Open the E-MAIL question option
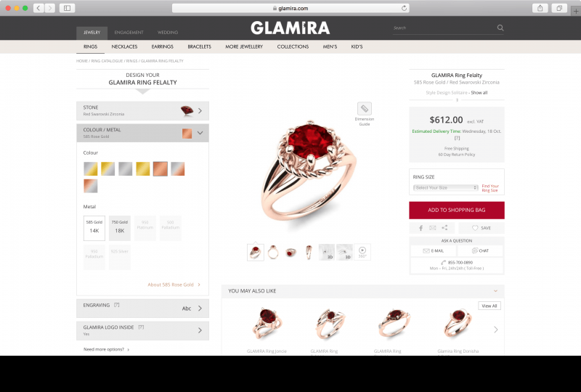The height and width of the screenshot is (392, 581). coord(433,251)
